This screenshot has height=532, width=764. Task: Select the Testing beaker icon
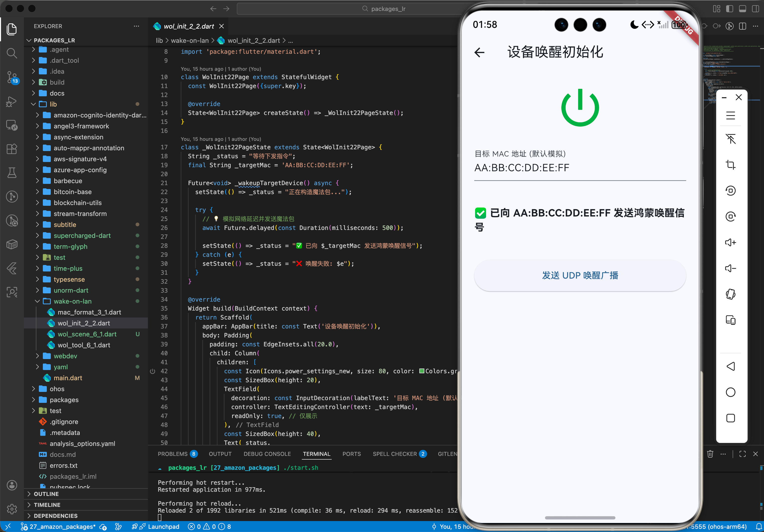click(x=12, y=173)
